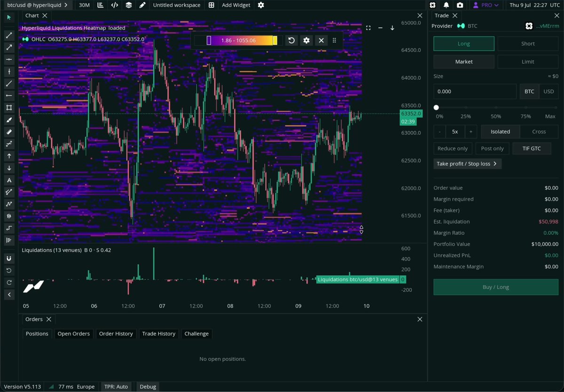This screenshot has height=392, width=564.
Task: Switch to the Order History tab
Action: 116,334
